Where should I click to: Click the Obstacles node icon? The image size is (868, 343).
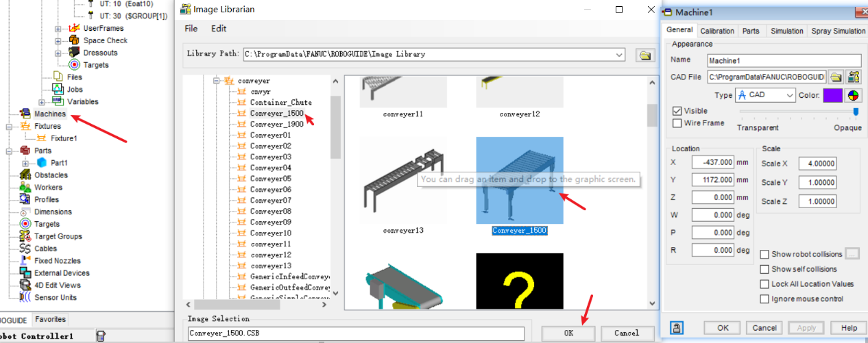25,175
